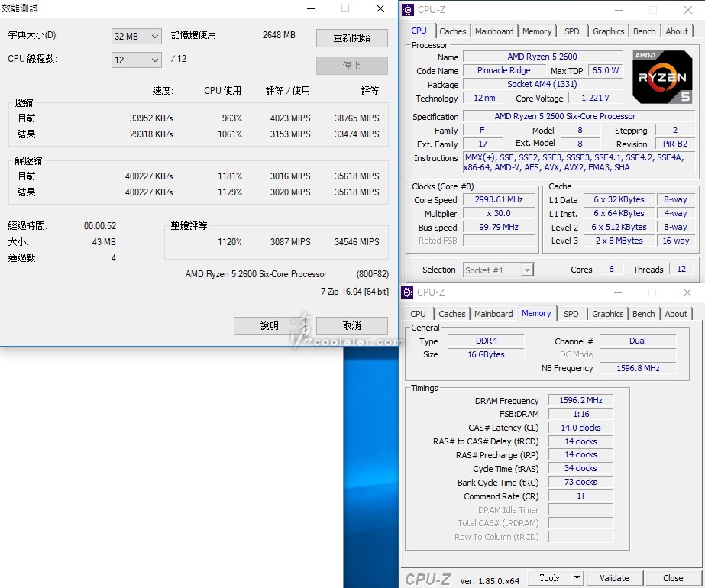
Task: Click the Max TDP value "65.0 W"
Action: (605, 70)
